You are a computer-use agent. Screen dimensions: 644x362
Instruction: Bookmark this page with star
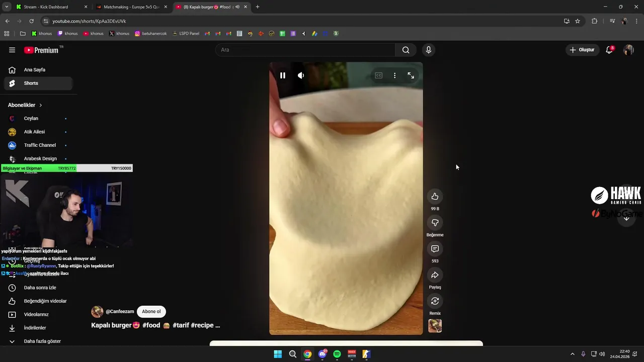(578, 21)
